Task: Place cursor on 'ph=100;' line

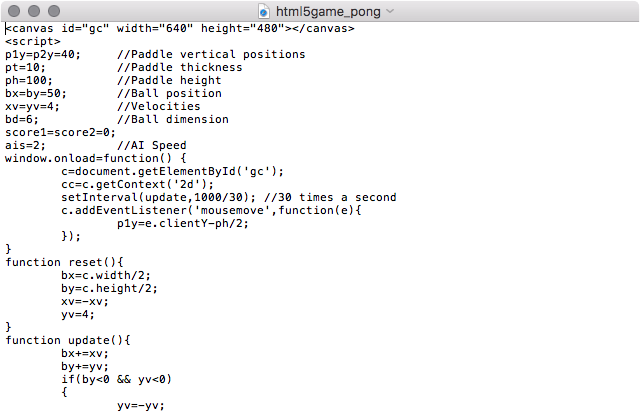Action: pyautogui.click(x=29, y=80)
